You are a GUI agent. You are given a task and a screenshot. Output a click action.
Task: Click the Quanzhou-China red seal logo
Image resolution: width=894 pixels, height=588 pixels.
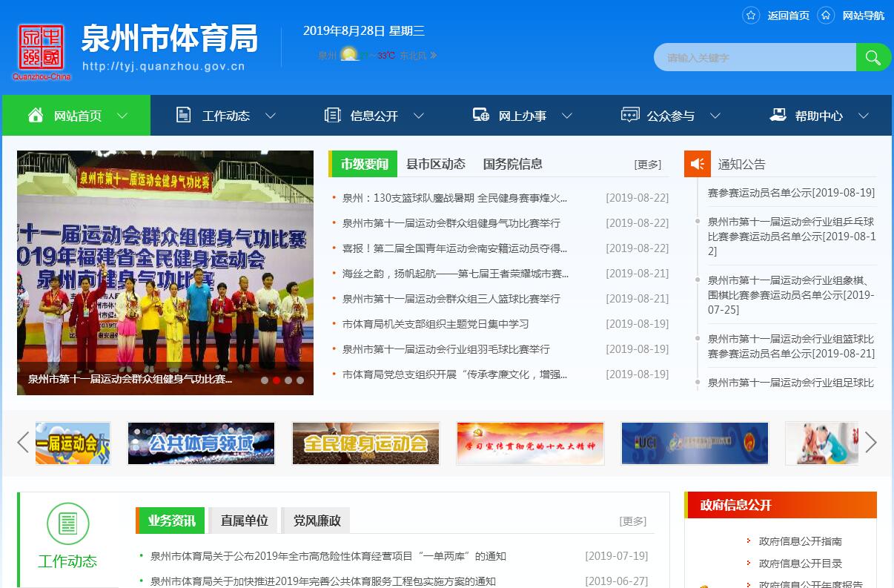(42, 50)
